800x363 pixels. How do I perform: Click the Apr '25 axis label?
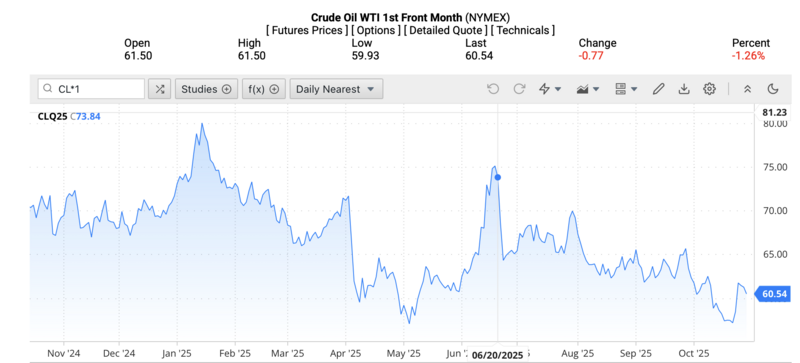[x=345, y=353]
